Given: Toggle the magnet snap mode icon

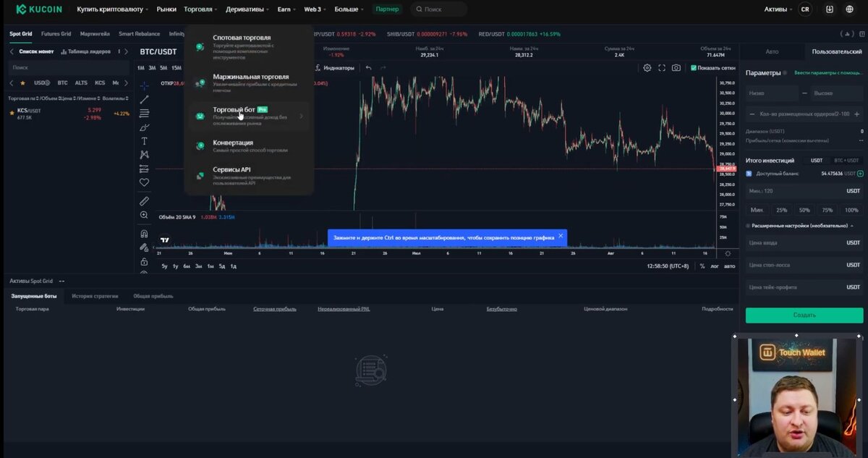Looking at the screenshot, I should [144, 234].
